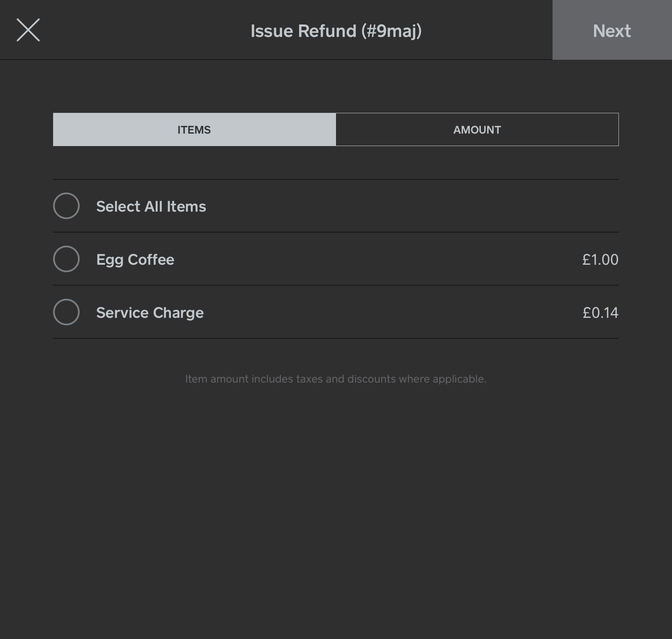Click the Select All Items label
Viewport: 672px width, 639px height.
tap(151, 207)
